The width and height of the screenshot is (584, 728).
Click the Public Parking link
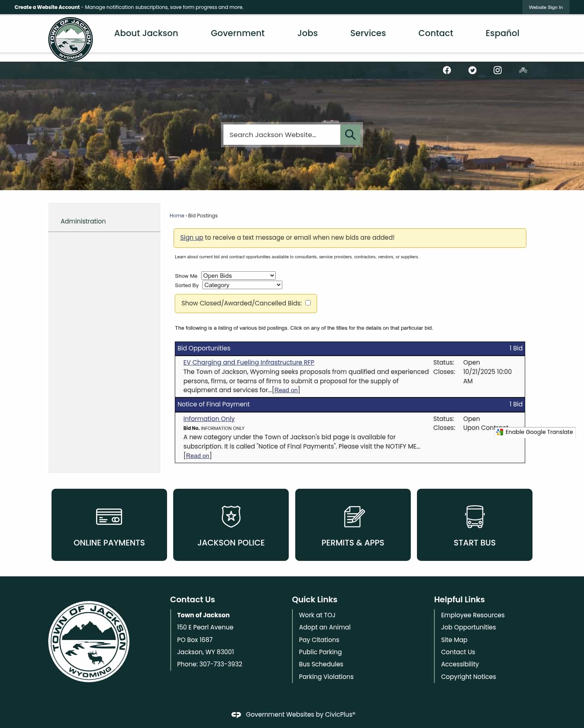pyautogui.click(x=320, y=652)
